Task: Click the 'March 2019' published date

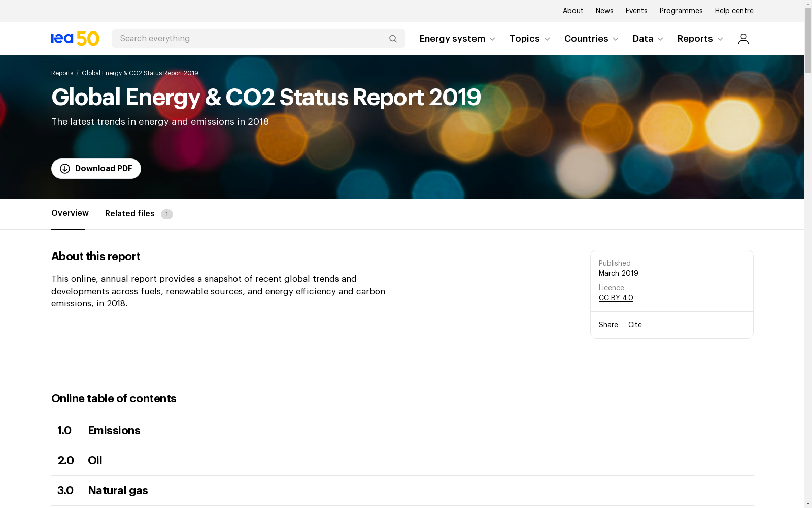Action: tap(619, 273)
